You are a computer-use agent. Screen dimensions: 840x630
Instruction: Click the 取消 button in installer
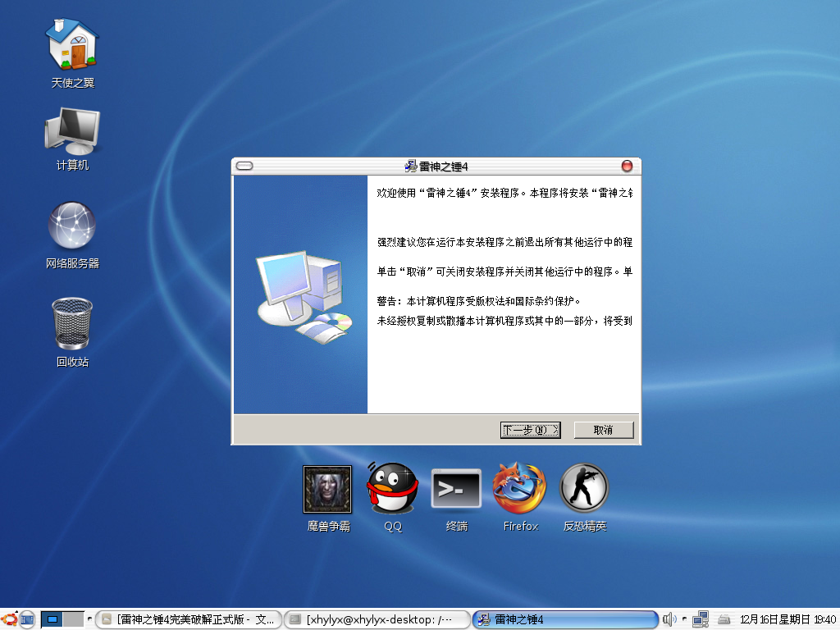604,430
